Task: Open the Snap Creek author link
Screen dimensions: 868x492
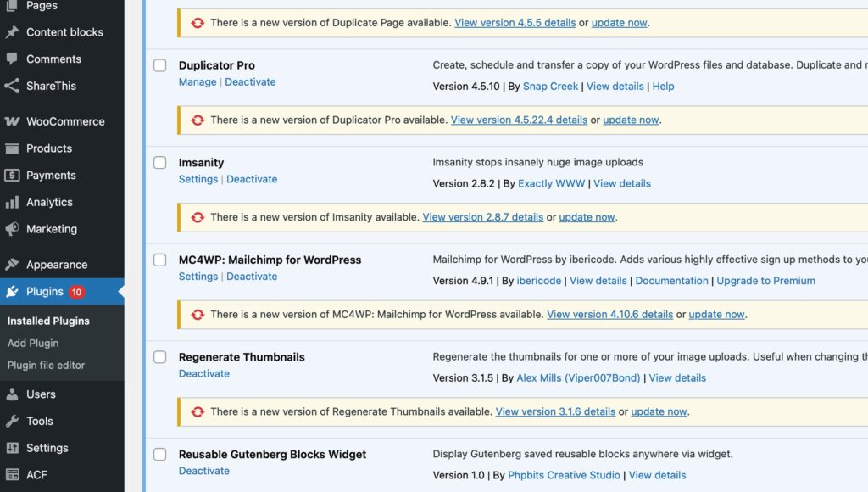Action: tap(550, 87)
